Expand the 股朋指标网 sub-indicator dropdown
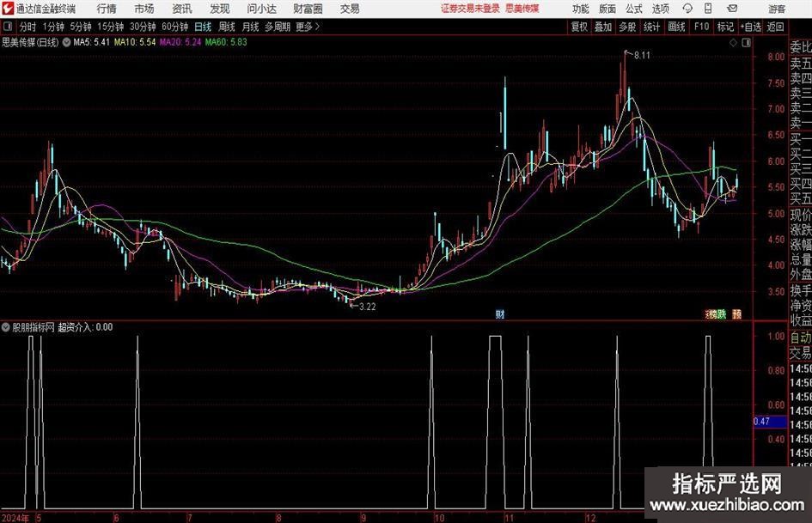This screenshot has height=523, width=812. click(x=6, y=327)
